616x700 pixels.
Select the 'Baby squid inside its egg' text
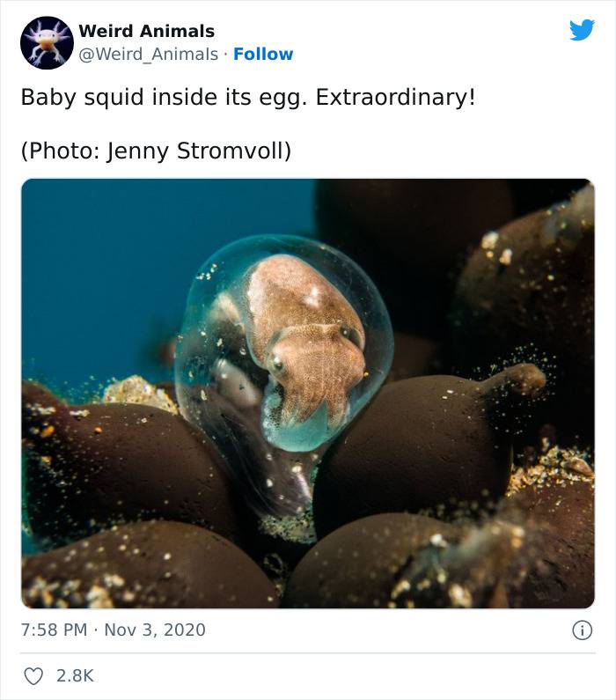[x=165, y=98]
